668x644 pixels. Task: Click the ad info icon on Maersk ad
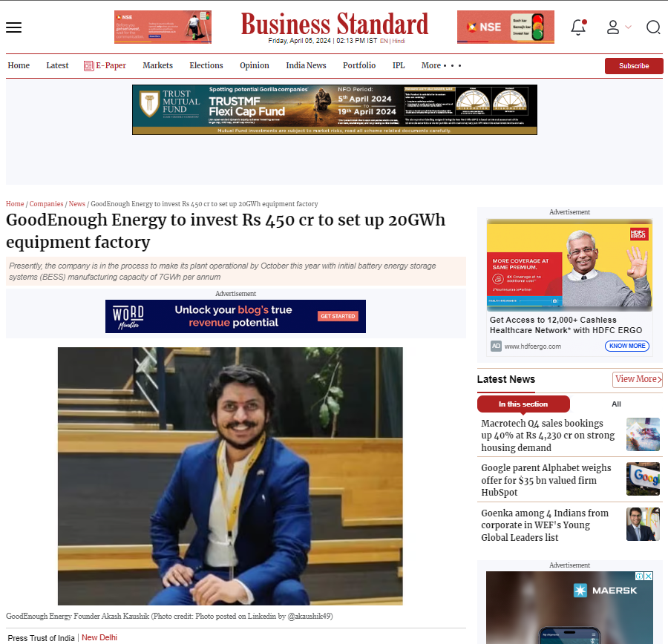click(640, 576)
